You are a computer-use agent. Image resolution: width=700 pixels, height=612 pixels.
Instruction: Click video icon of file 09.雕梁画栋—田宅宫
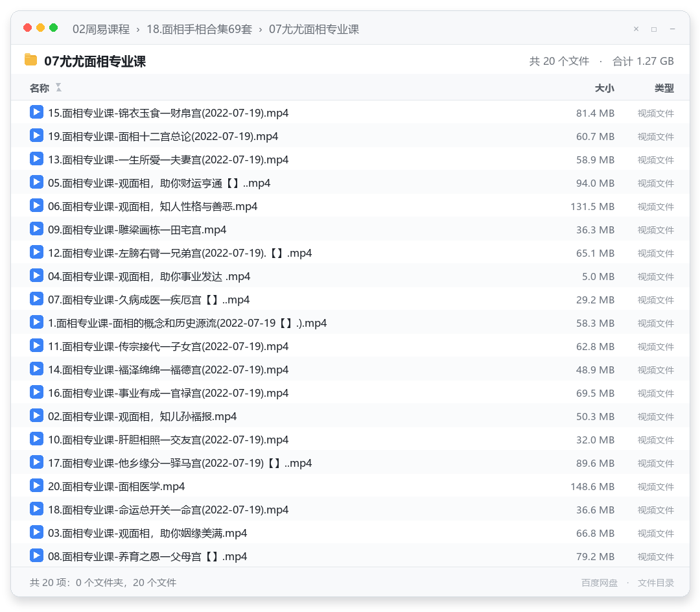[x=36, y=229]
